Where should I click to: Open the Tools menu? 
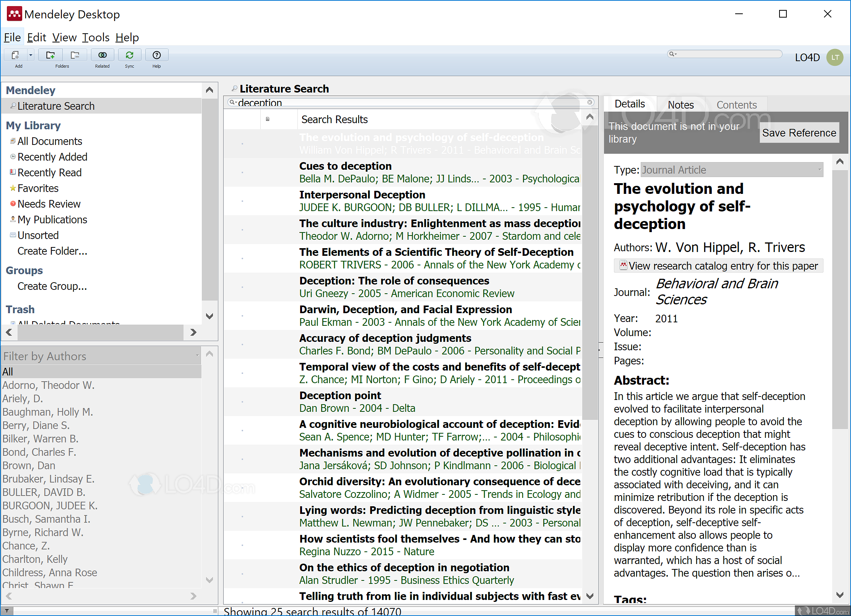tap(96, 37)
